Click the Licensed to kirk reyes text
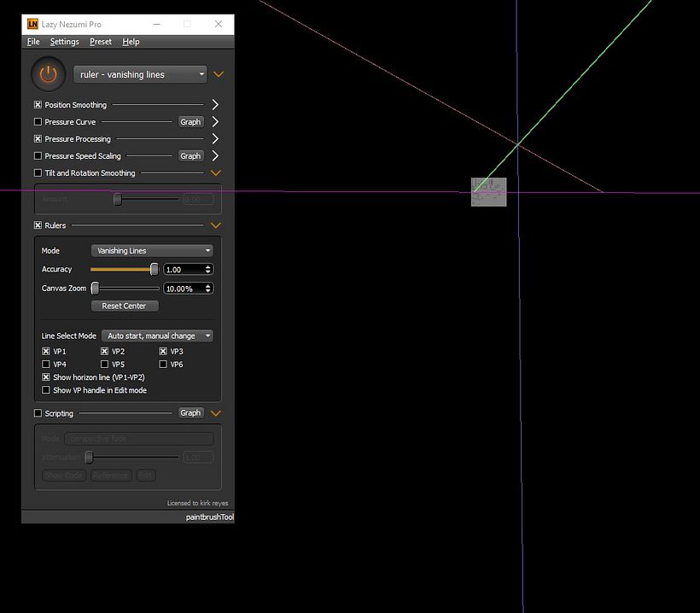This screenshot has width=700, height=613. click(x=198, y=503)
